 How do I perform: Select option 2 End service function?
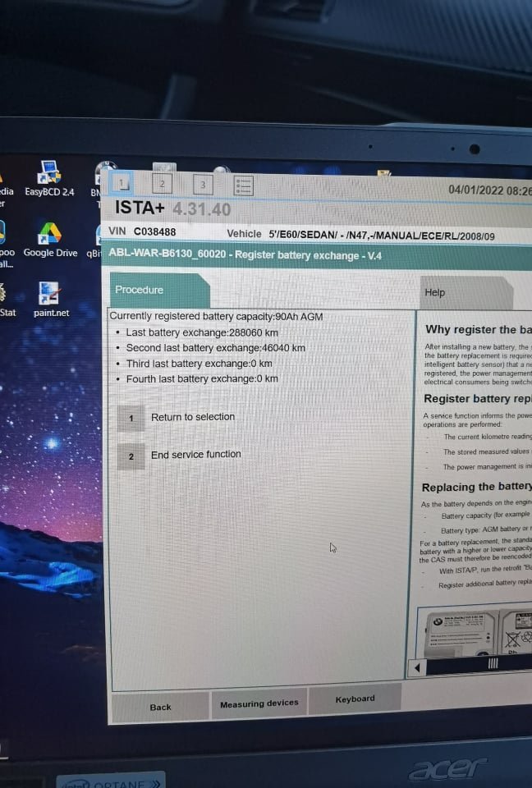tap(195, 455)
